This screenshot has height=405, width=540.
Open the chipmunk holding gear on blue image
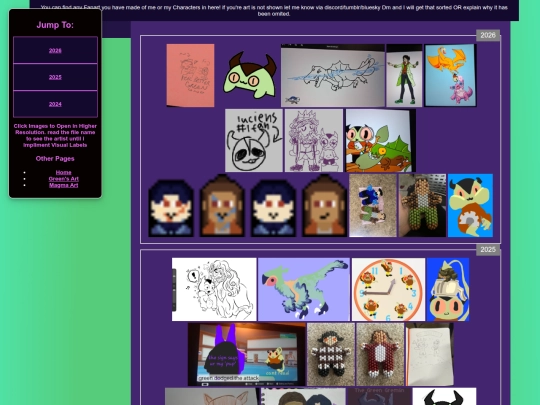(470, 205)
